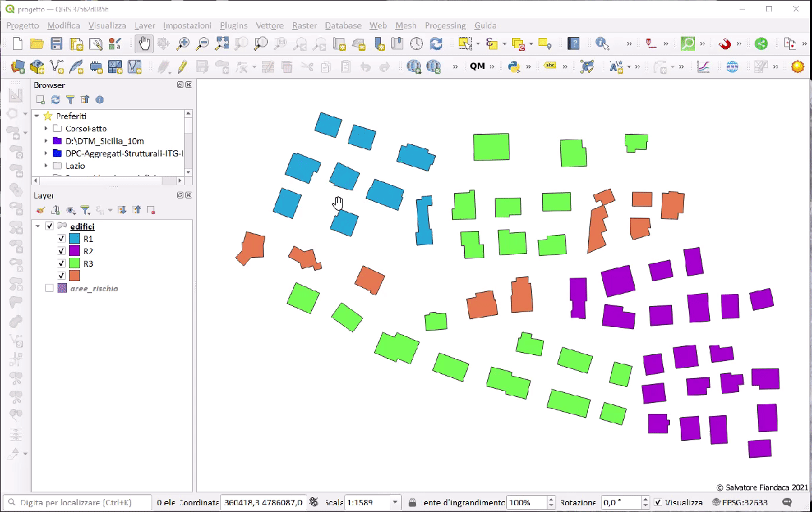This screenshot has width=812, height=512.
Task: Uncheck the R1 category checkbox
Action: [62, 239]
